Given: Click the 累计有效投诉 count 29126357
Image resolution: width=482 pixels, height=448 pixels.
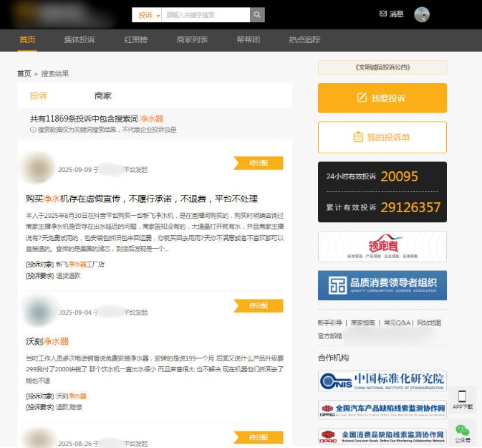Looking at the screenshot, I should (410, 207).
